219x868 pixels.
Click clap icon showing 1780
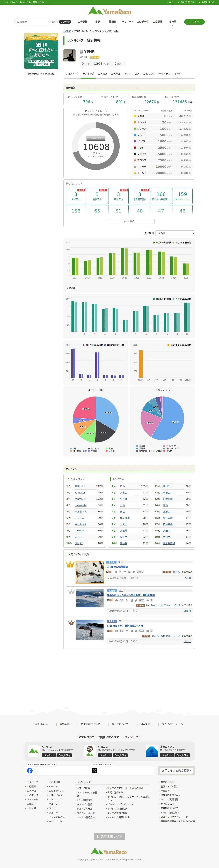(x=134, y=572)
